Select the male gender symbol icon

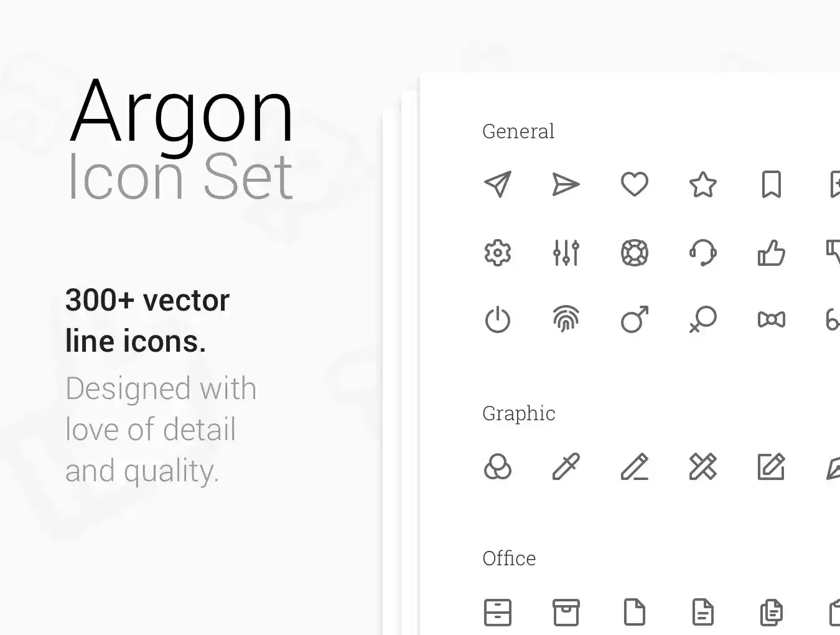click(634, 319)
